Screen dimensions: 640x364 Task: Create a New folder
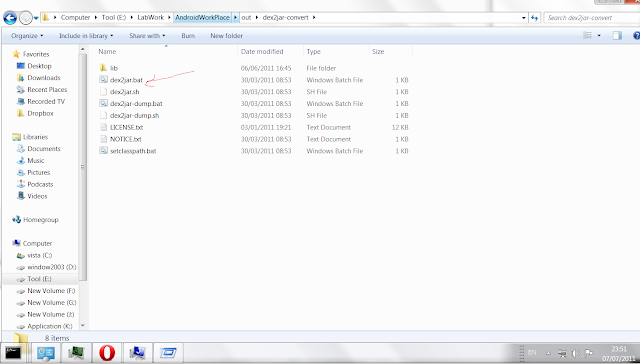point(227,36)
